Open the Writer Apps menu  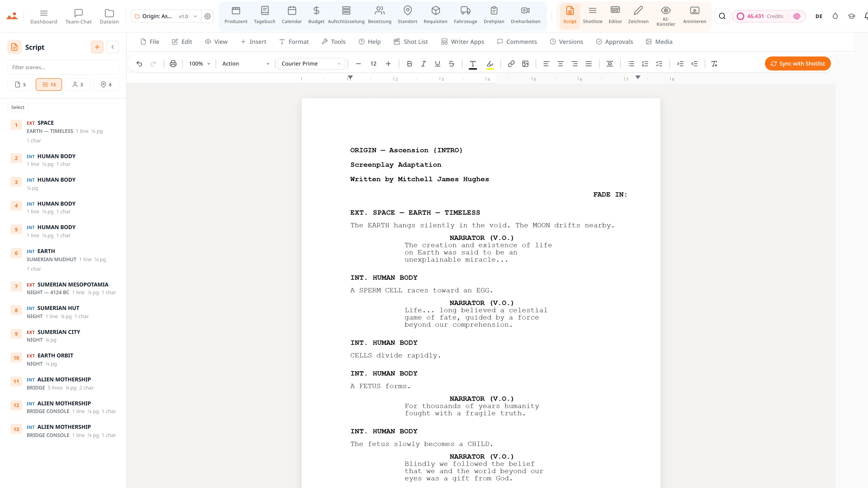click(x=463, y=42)
